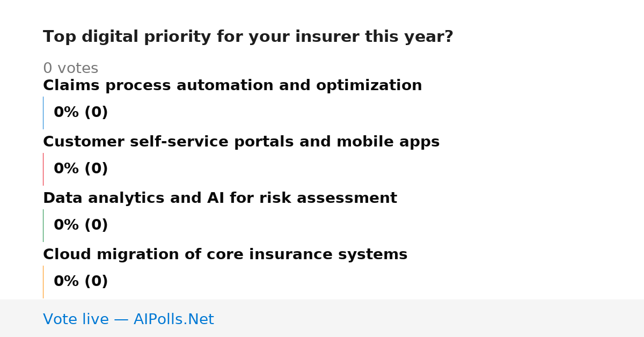The height and width of the screenshot is (337, 644).
Task: Click 0% (0) result for Customer self-service
Action: pos(80,169)
